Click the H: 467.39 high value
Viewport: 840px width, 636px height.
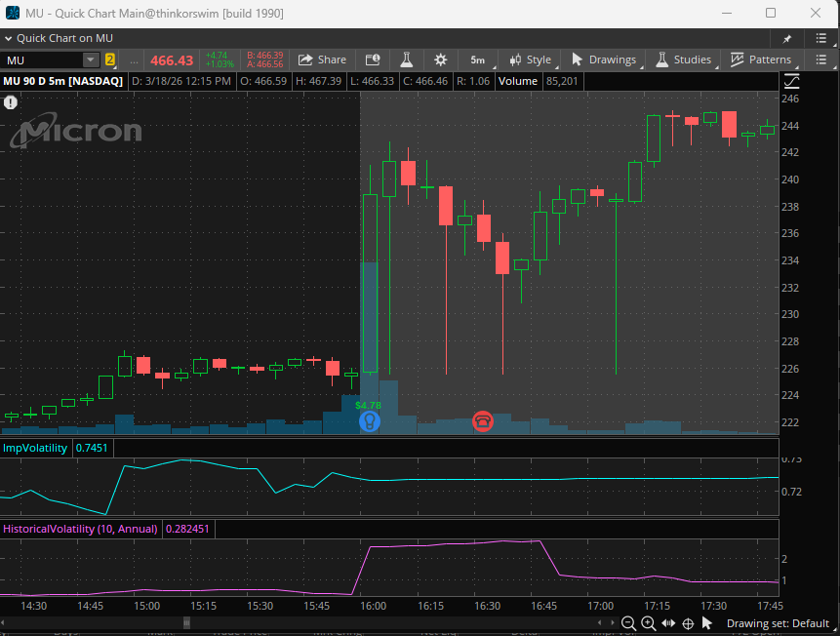click(x=318, y=81)
